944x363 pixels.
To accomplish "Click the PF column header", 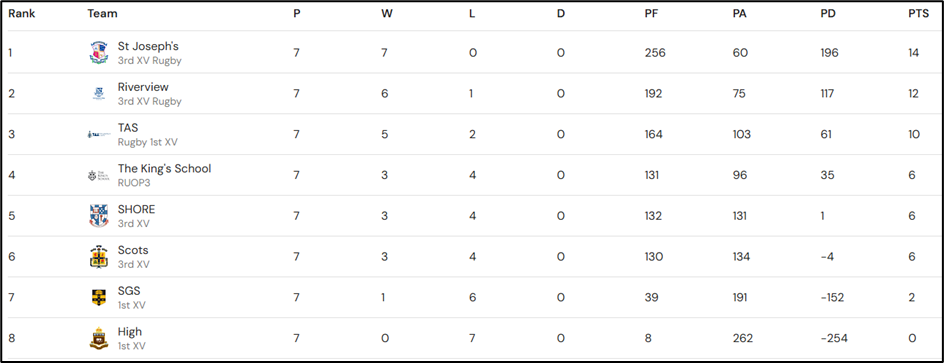I will point(651,13).
